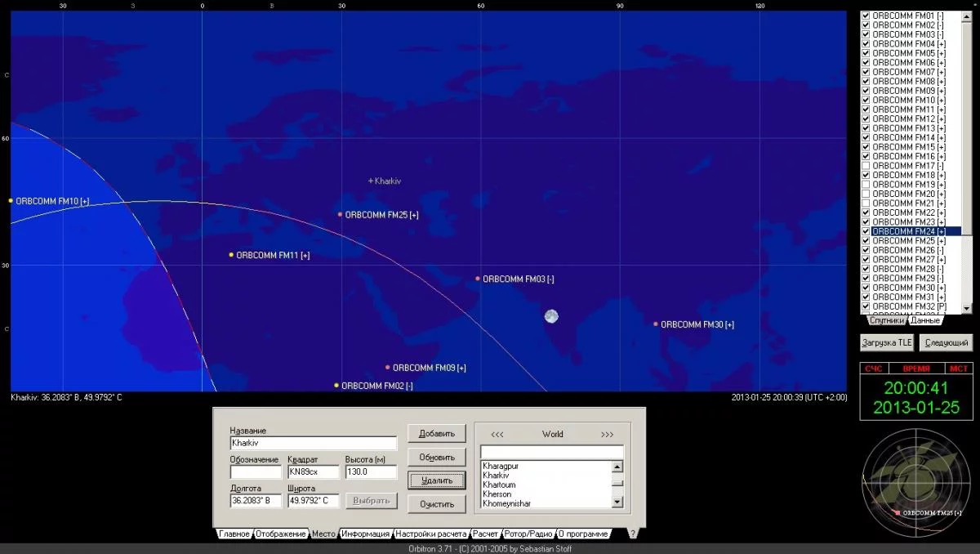980x554 pixels.
Task: Switch to the Ротор/Радио tab
Action: click(528, 534)
